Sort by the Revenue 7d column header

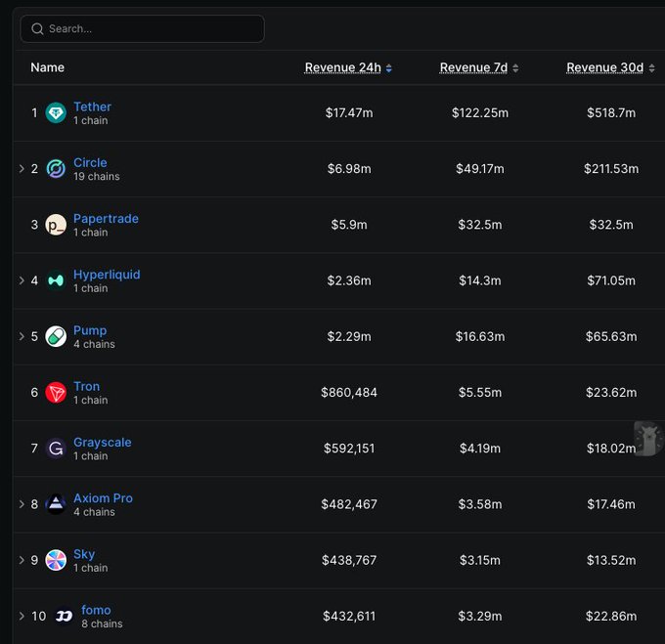473,67
